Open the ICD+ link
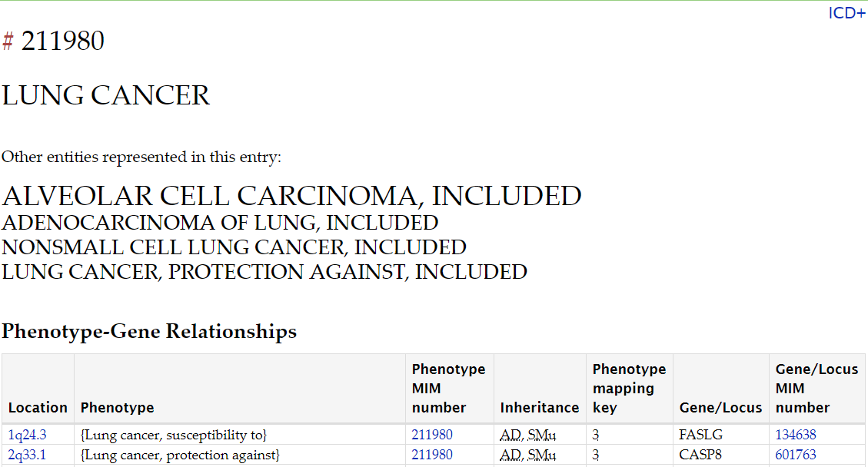The image size is (868, 467). click(x=846, y=13)
